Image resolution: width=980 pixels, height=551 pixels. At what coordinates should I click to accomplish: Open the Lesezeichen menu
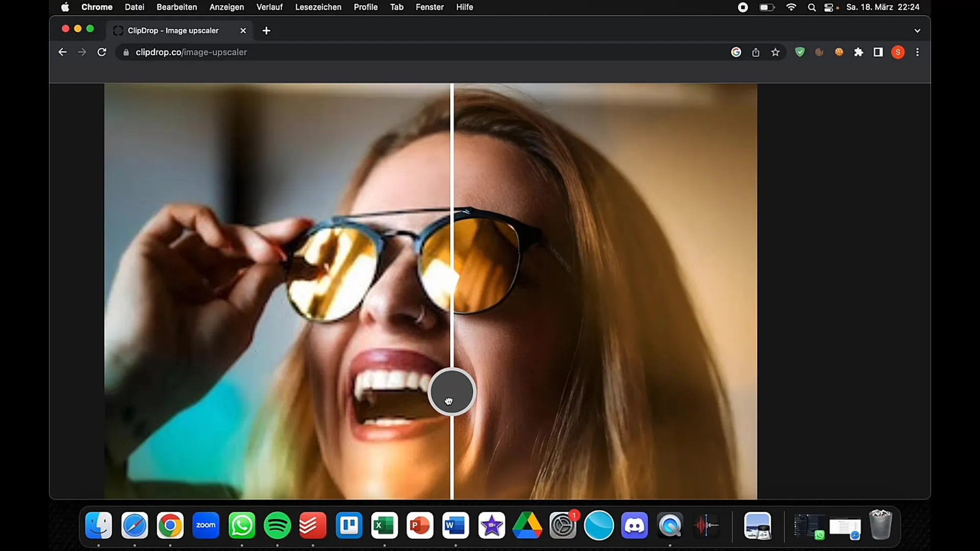tap(318, 7)
